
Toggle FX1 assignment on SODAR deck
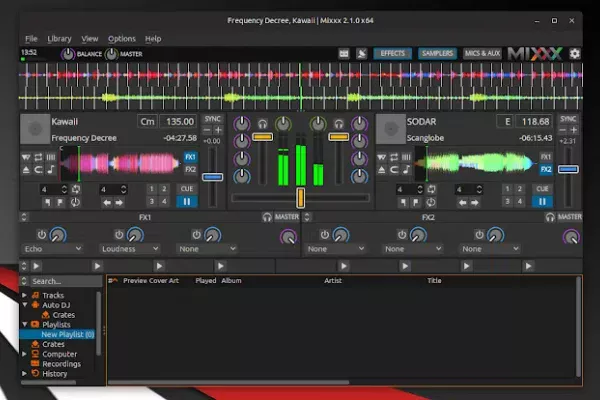[x=546, y=157]
